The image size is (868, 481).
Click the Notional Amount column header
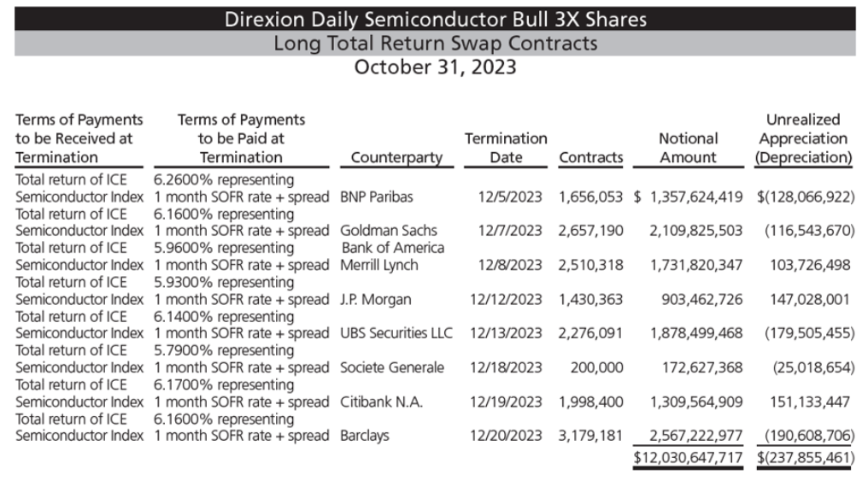(688, 148)
